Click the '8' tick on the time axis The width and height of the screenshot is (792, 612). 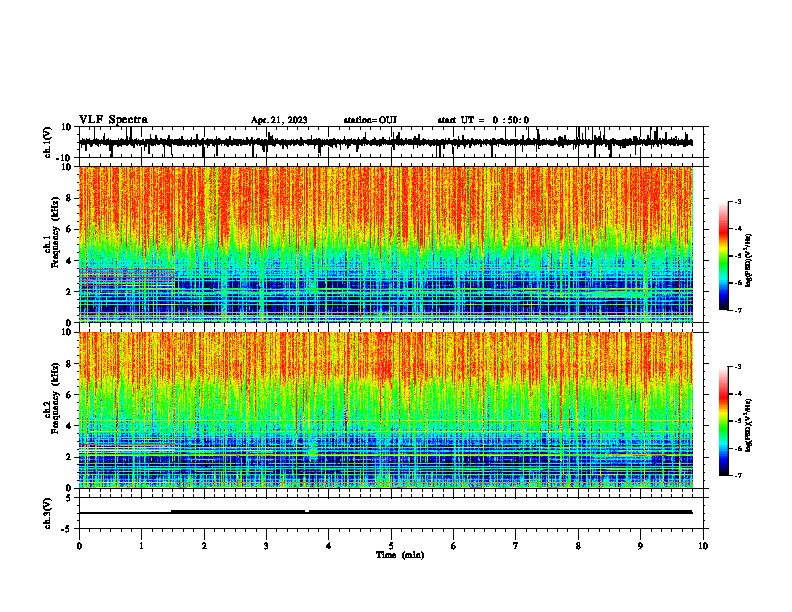point(578,546)
